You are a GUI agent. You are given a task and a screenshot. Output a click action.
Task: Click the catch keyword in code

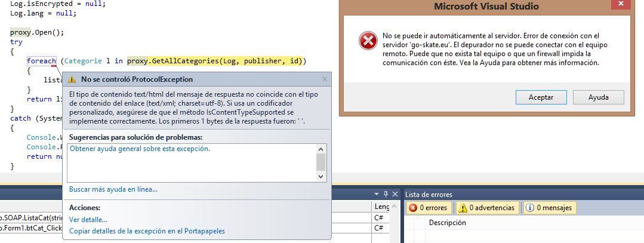coord(20,118)
